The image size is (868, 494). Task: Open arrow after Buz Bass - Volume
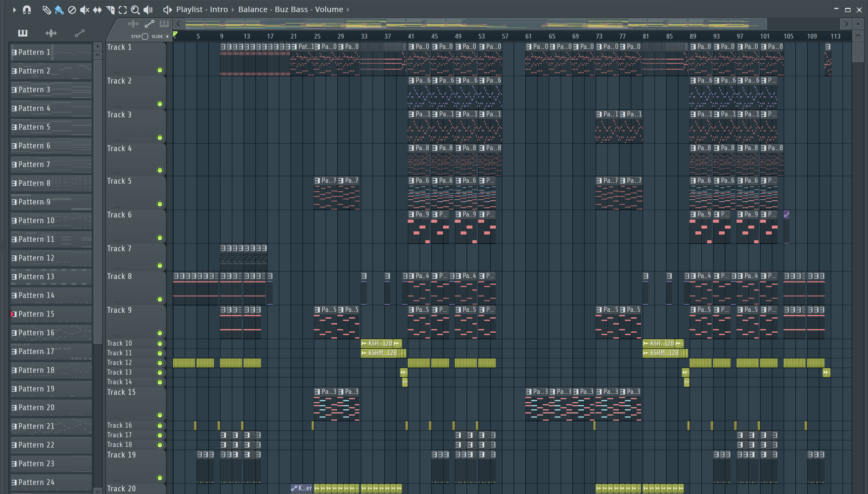tap(348, 10)
